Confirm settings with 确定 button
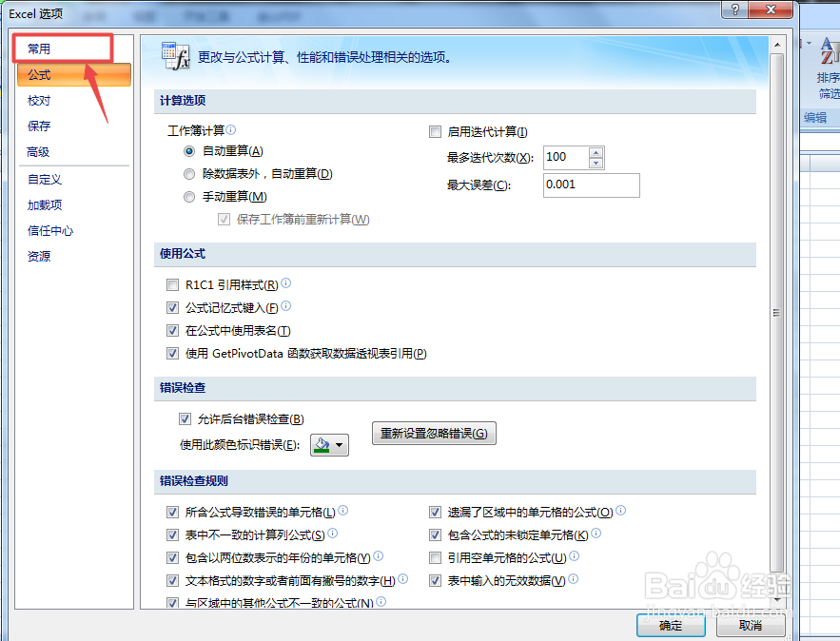The height and width of the screenshot is (641, 840). (x=671, y=626)
